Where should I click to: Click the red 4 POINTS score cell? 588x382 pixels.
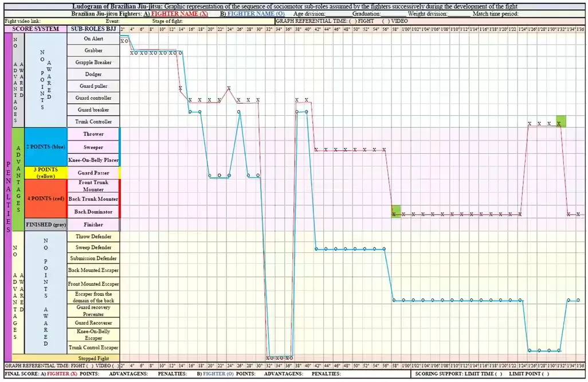coord(45,198)
